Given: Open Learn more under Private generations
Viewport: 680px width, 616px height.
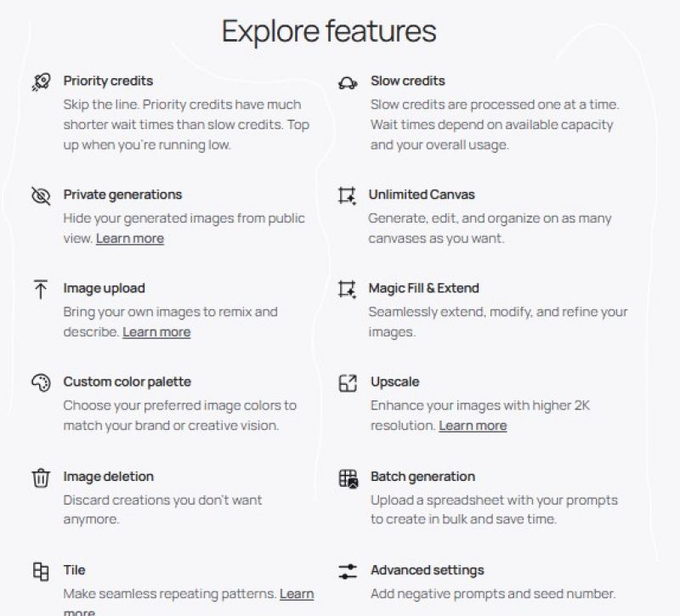Looking at the screenshot, I should tap(130, 239).
